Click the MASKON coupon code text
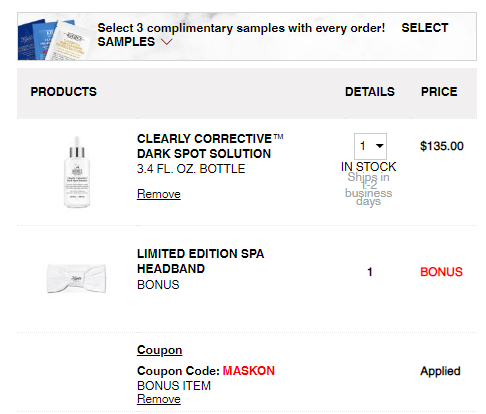 point(249,371)
